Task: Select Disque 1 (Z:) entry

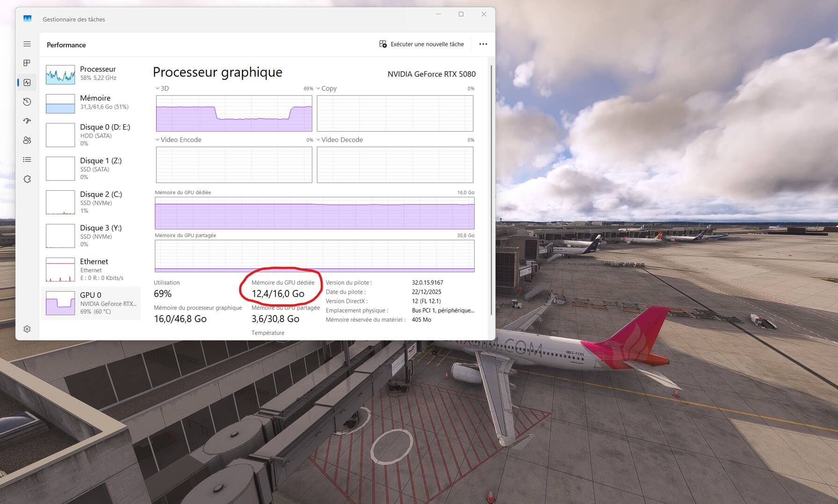Action: [x=91, y=168]
